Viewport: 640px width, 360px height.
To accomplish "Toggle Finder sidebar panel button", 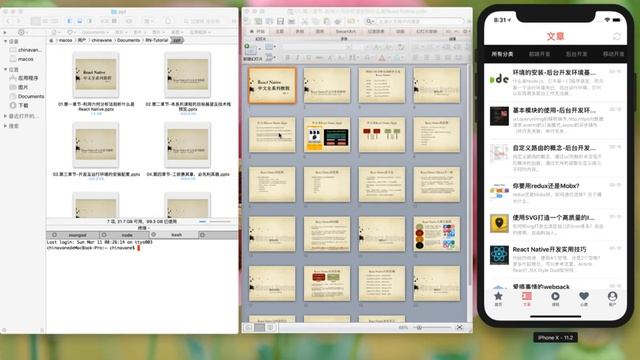I will tap(70, 21).
